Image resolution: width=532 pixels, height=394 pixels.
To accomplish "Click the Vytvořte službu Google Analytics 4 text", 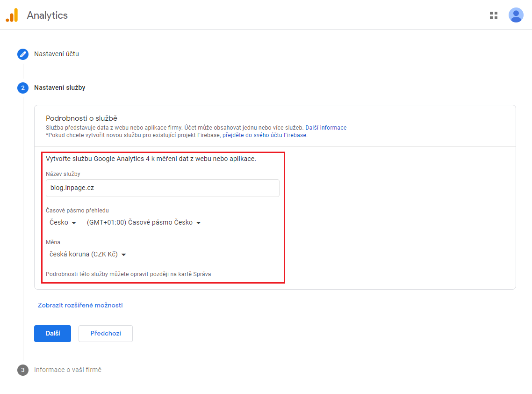I will pyautogui.click(x=151, y=159).
